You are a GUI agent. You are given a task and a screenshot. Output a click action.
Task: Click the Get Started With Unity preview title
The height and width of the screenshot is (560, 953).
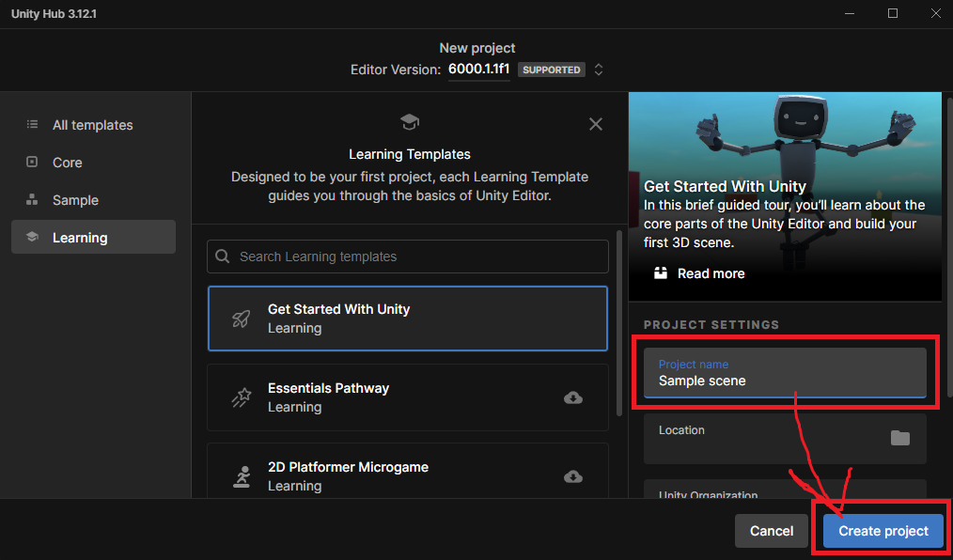coord(725,186)
